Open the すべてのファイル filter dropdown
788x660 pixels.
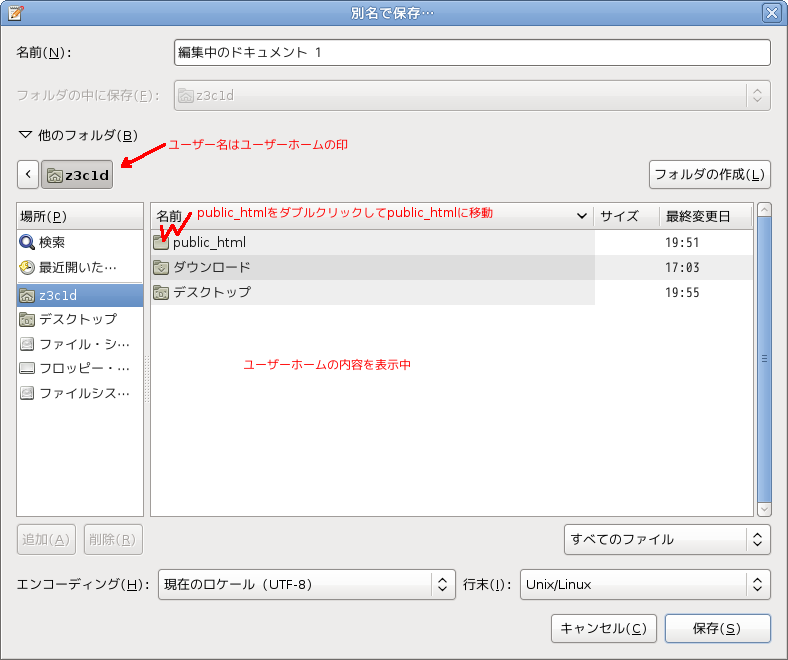[667, 539]
